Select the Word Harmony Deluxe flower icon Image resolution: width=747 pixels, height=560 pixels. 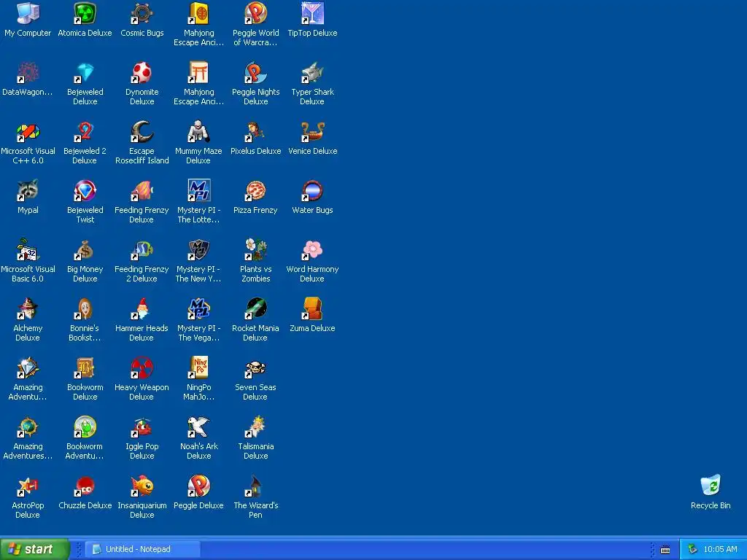coord(312,249)
